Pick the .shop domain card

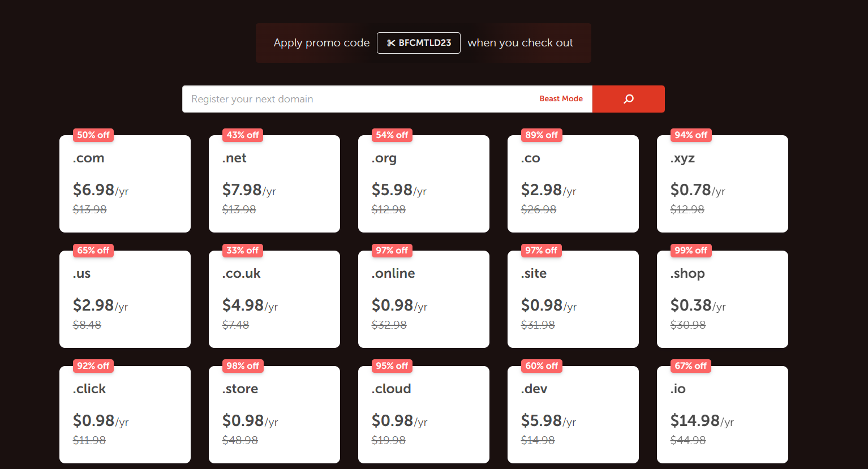(723, 299)
